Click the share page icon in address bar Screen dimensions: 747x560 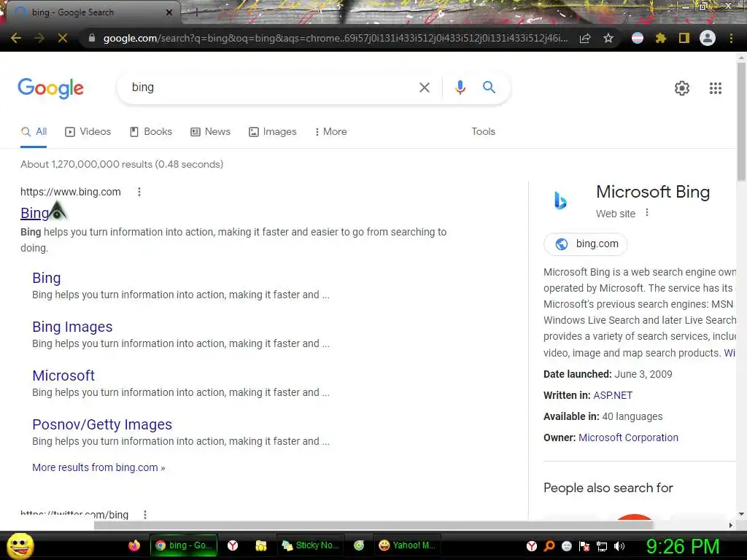click(x=585, y=38)
